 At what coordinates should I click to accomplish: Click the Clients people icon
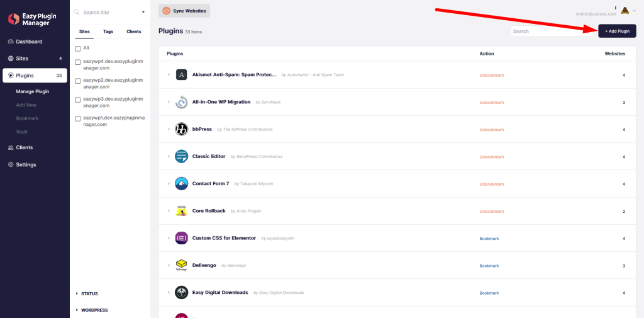point(11,148)
